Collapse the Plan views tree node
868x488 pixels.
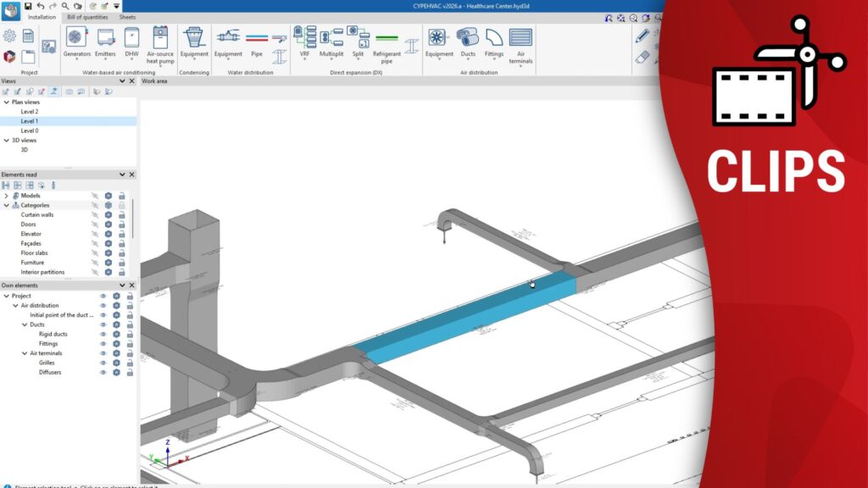point(7,102)
